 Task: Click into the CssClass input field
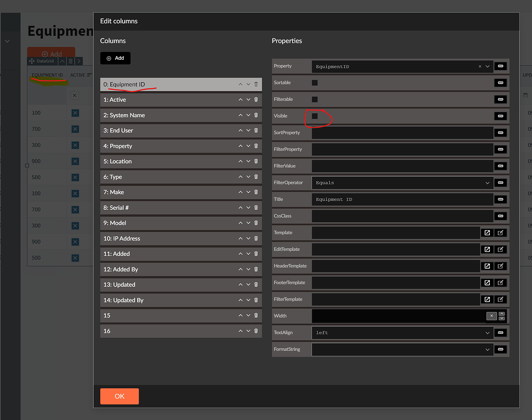click(402, 216)
